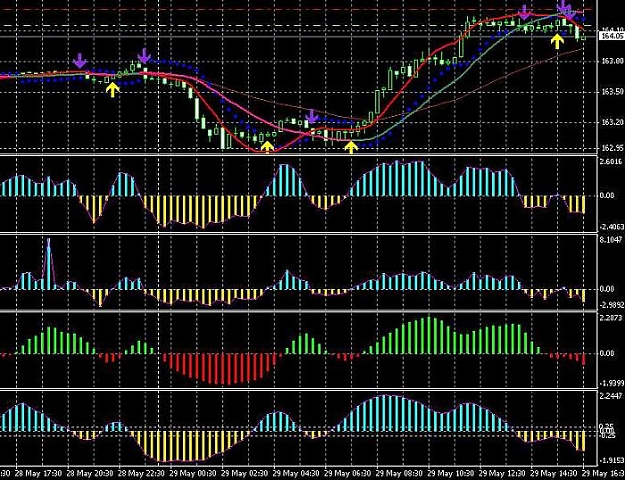Click the 0.00 label below 2.6016
The height and width of the screenshot is (480, 625).
[607, 196]
